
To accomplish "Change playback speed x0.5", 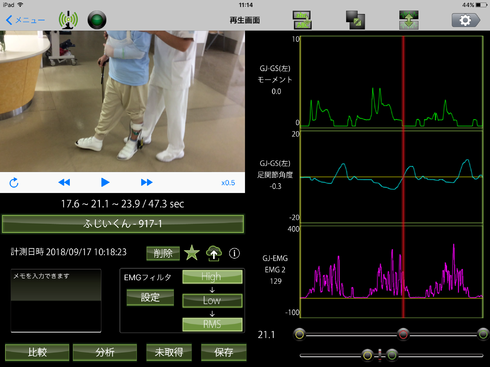I will [x=228, y=183].
